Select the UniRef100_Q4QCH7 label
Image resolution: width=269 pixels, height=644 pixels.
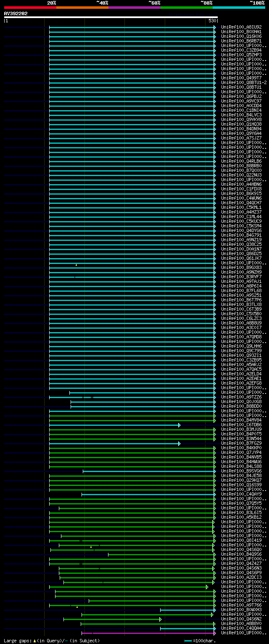tap(241, 203)
